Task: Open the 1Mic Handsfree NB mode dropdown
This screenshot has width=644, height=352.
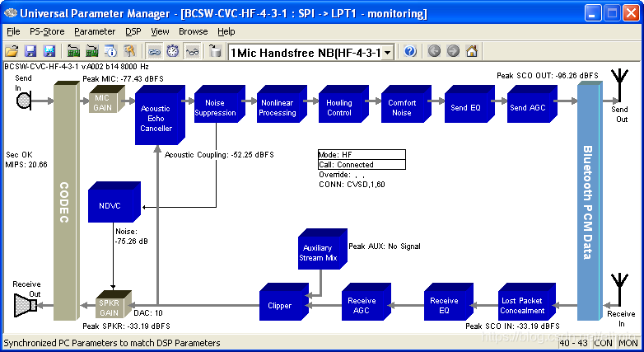Action: (388, 52)
